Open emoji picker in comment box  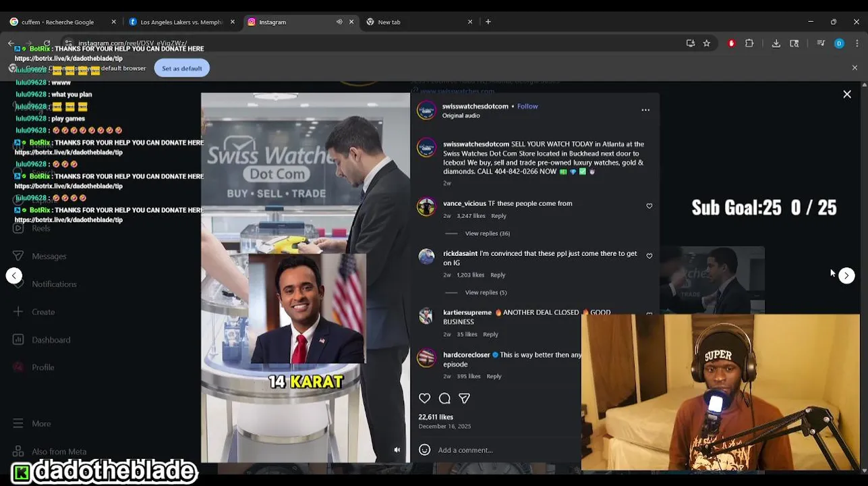click(x=424, y=450)
